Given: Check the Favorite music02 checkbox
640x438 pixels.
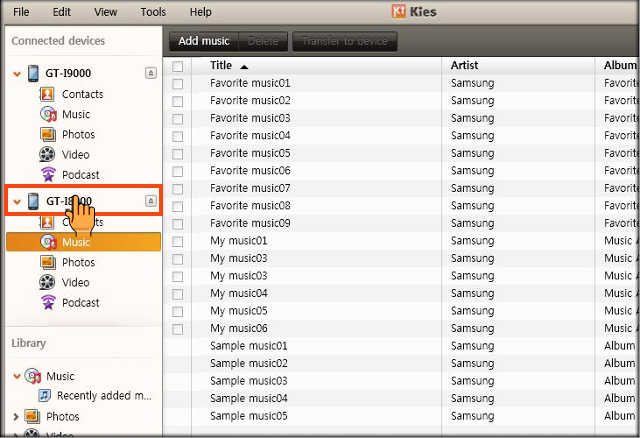Looking at the screenshot, I should pos(178,101).
